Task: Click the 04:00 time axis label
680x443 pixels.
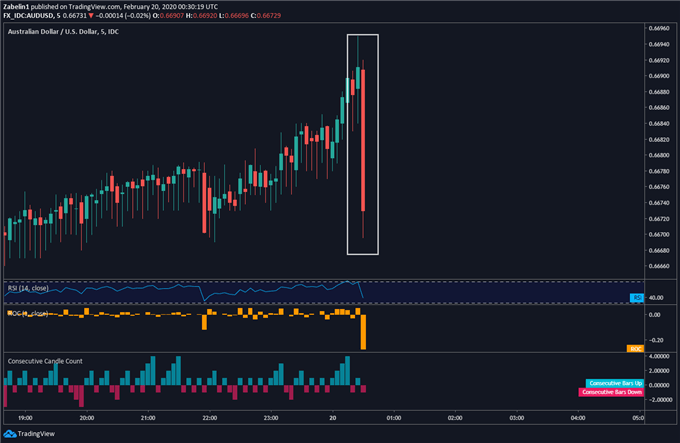Action: coord(578,418)
